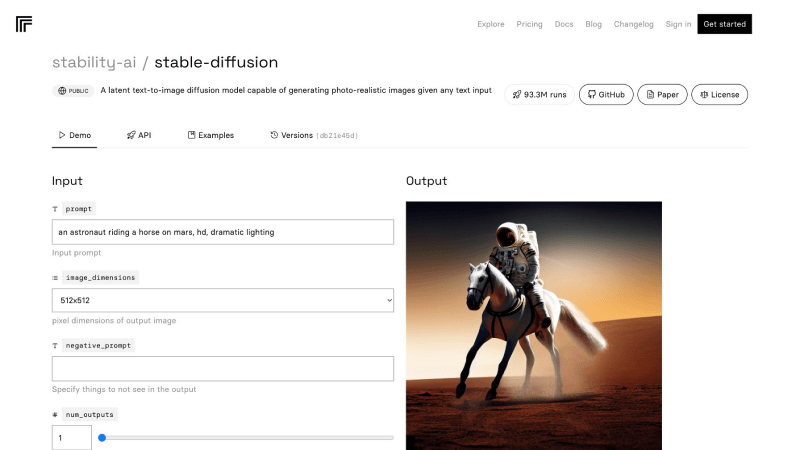Switch to the API tab
The image size is (800, 450).
138,135
